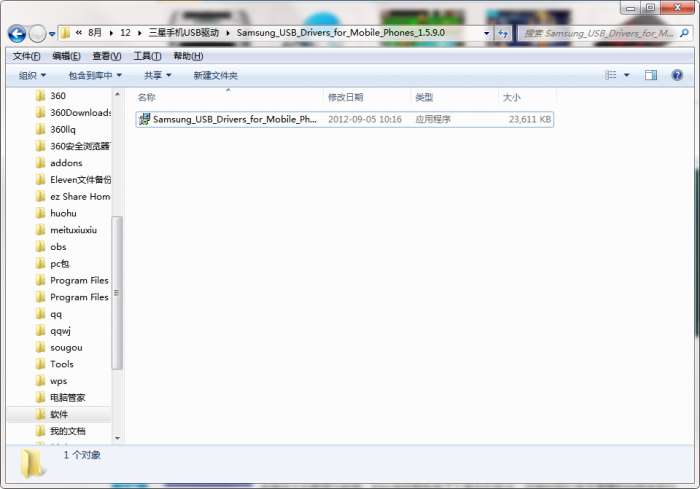Viewport: 700px width, 489px height.
Task: Expand the address bar history dropdown
Action: (x=486, y=33)
